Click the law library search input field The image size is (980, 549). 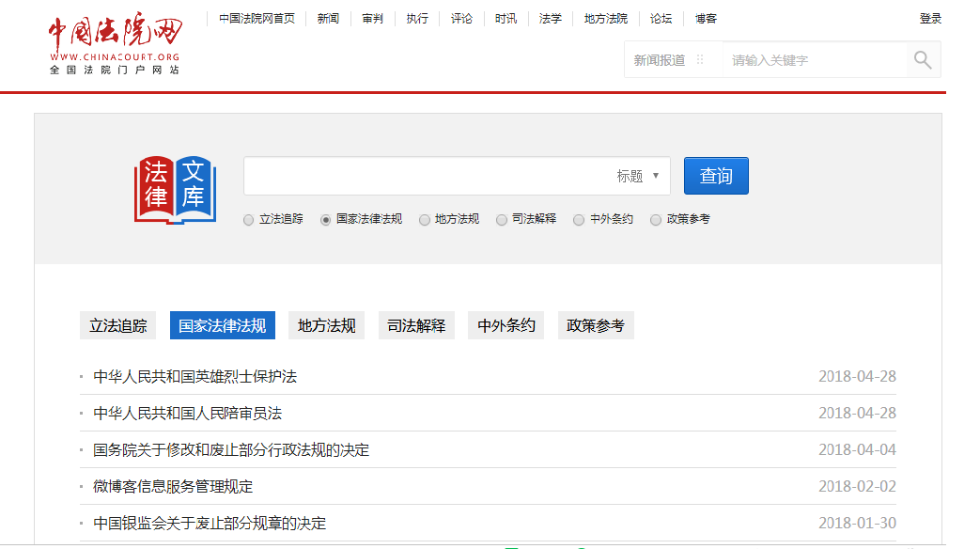(423, 176)
